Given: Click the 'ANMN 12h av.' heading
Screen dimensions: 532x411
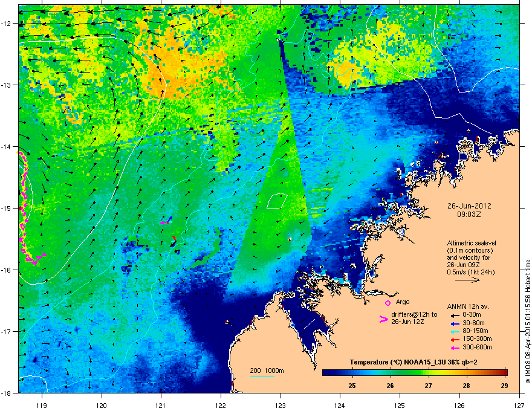Looking at the screenshot, I should [x=469, y=306].
